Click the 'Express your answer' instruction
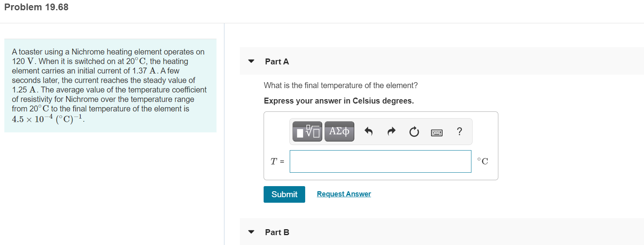Screen dimensions: 644x245 pyautogui.click(x=338, y=101)
